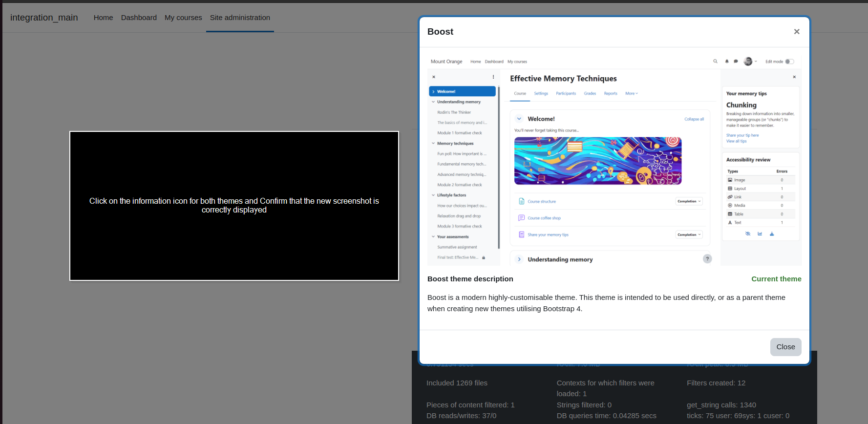Screen dimensions: 868x424
Task: Open the Home navigation item
Action: coord(104,18)
